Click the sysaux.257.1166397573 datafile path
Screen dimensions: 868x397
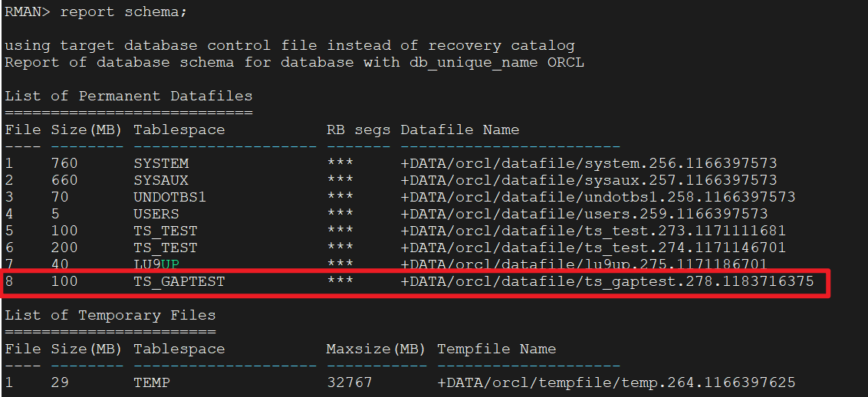click(x=589, y=181)
